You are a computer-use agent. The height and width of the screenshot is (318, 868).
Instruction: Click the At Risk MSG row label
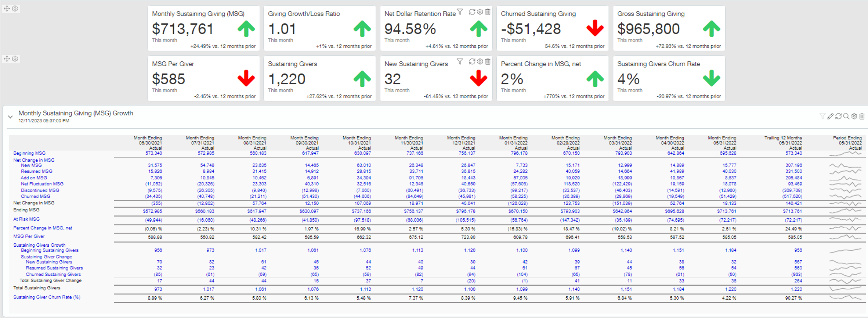pos(26,219)
